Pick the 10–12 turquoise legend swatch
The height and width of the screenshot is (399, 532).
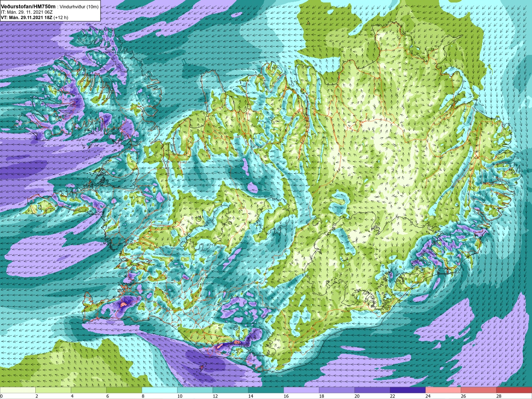tap(195, 390)
